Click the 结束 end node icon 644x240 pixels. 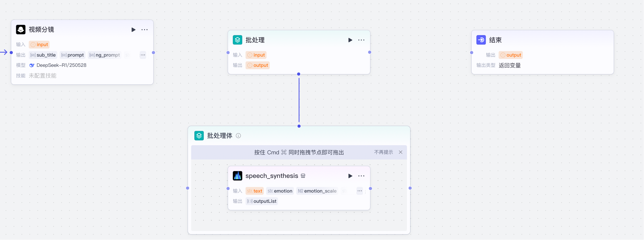pos(481,40)
